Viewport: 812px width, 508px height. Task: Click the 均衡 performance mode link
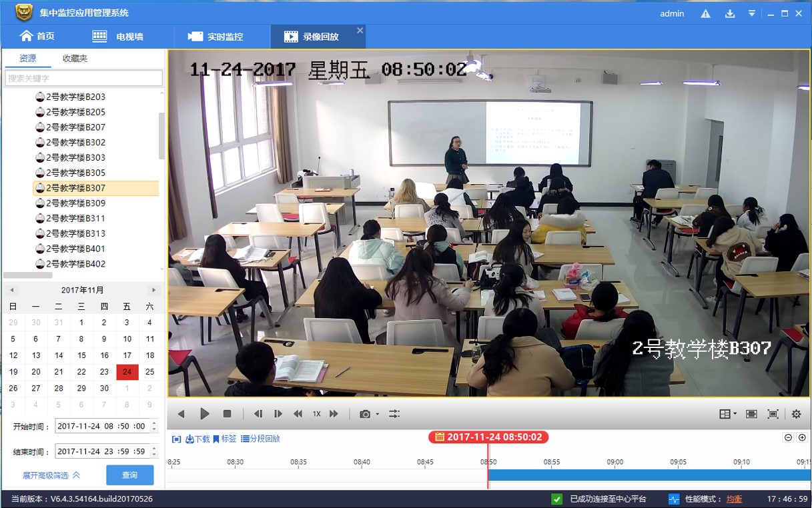pos(734,499)
